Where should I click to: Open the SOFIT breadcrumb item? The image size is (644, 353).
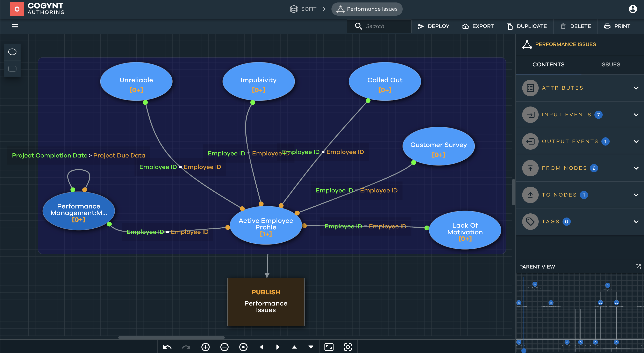coord(309,9)
